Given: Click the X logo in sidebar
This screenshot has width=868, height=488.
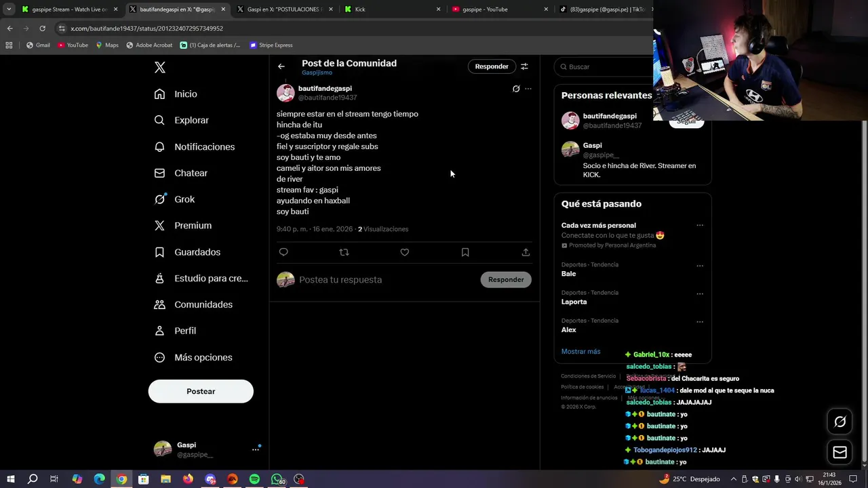Looking at the screenshot, I should 160,67.
